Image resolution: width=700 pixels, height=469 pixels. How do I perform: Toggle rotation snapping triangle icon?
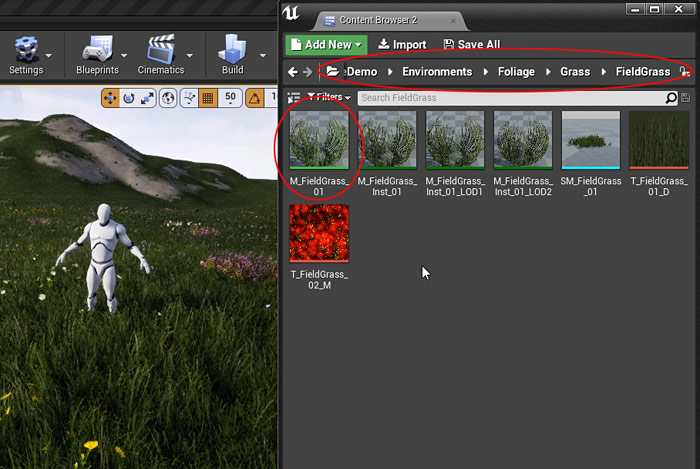point(254,98)
